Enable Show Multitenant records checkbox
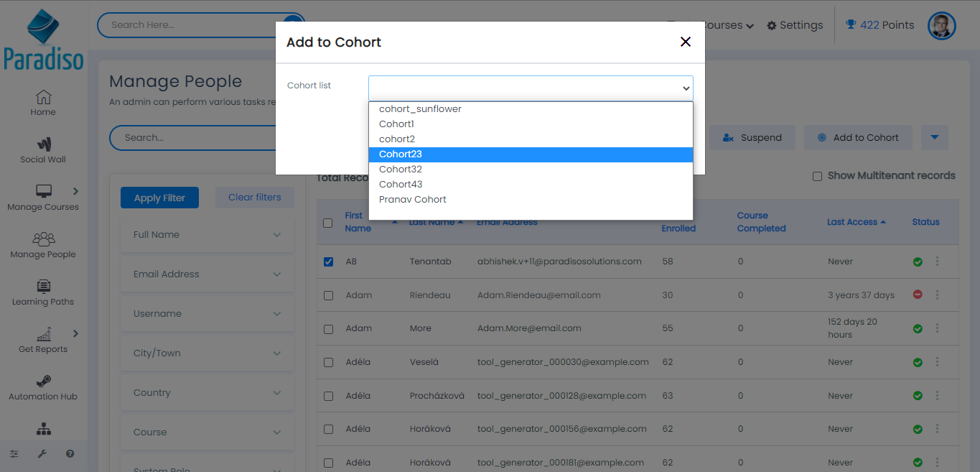The width and height of the screenshot is (980, 472). [x=817, y=176]
